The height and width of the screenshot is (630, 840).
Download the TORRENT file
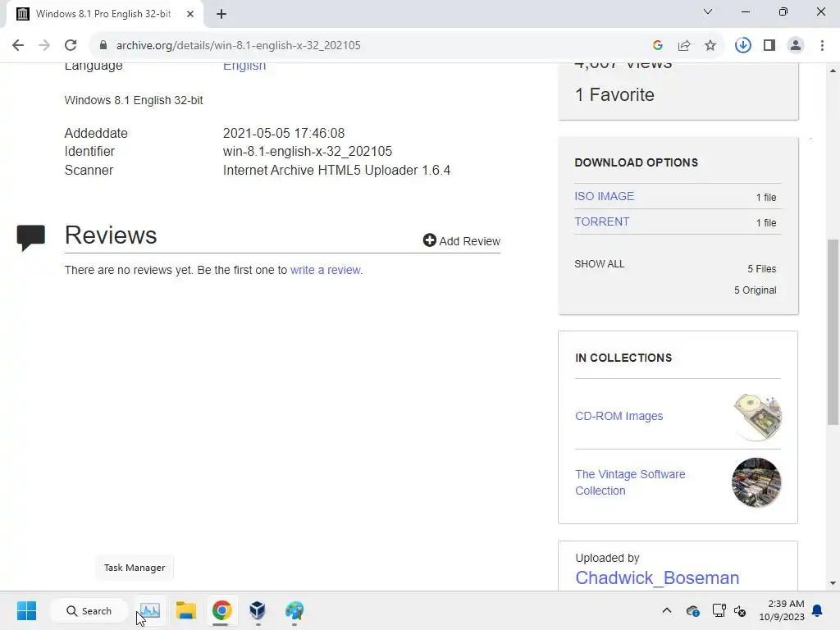(x=601, y=221)
